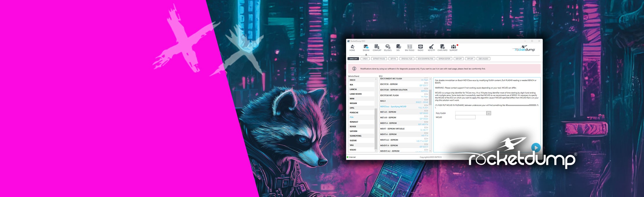Click ECU list scroll-down arrow
This screenshot has height=197, width=644.
[430, 151]
